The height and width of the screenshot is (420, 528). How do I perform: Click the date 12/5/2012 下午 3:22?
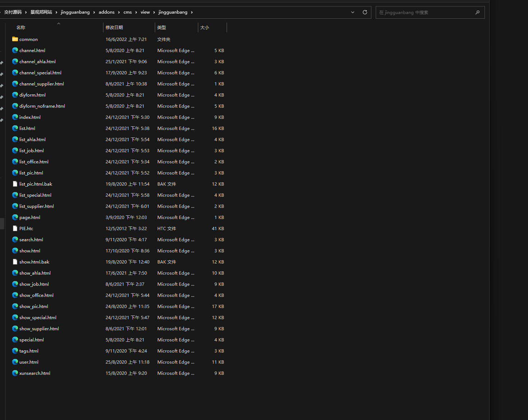tap(126, 228)
